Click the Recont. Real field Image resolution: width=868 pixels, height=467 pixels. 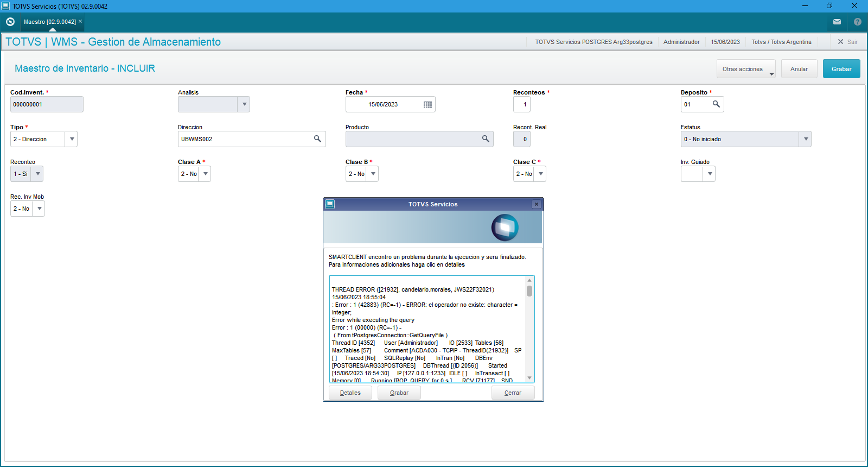point(522,139)
